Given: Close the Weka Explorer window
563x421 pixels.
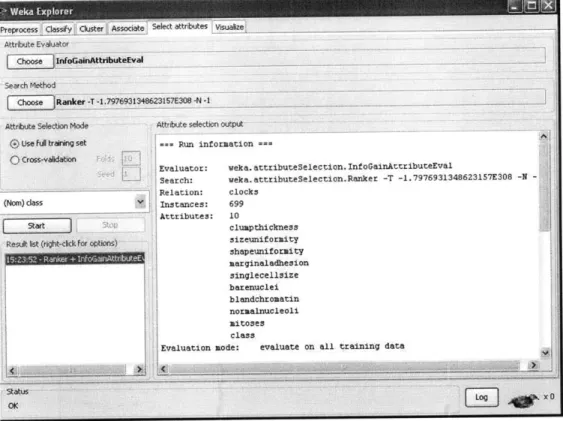Looking at the screenshot, I should tap(548, 5).
